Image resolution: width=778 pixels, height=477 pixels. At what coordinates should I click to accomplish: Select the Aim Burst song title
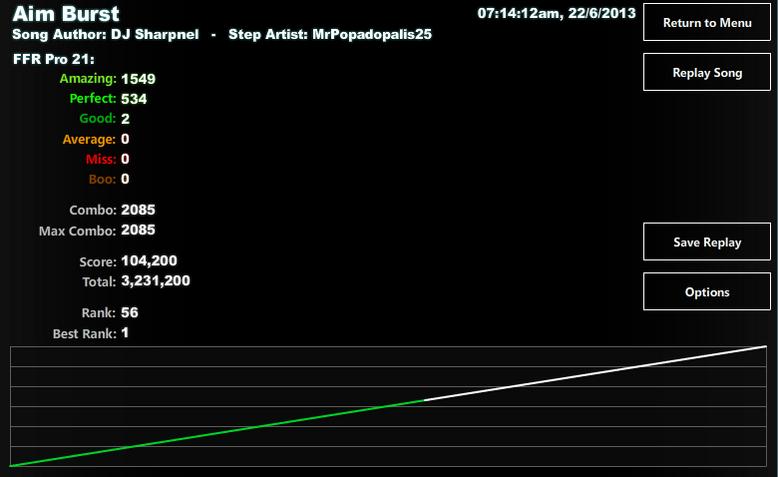click(66, 14)
